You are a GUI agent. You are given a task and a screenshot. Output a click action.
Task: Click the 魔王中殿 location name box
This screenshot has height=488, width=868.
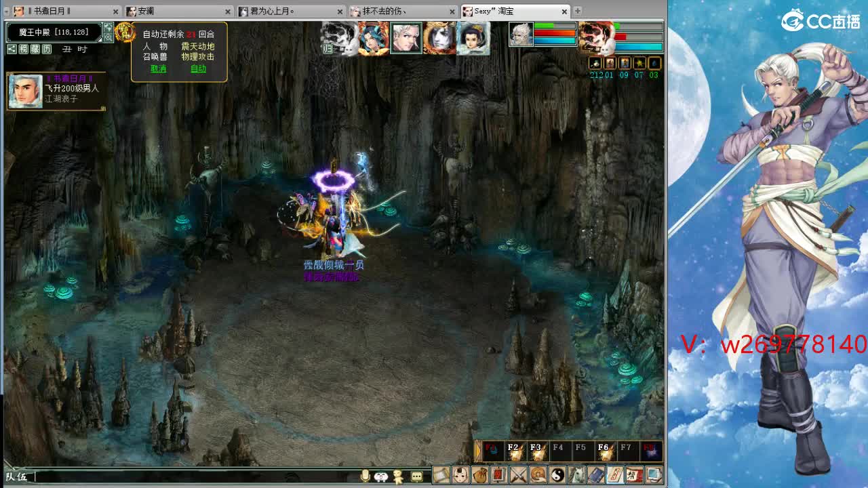click(54, 32)
